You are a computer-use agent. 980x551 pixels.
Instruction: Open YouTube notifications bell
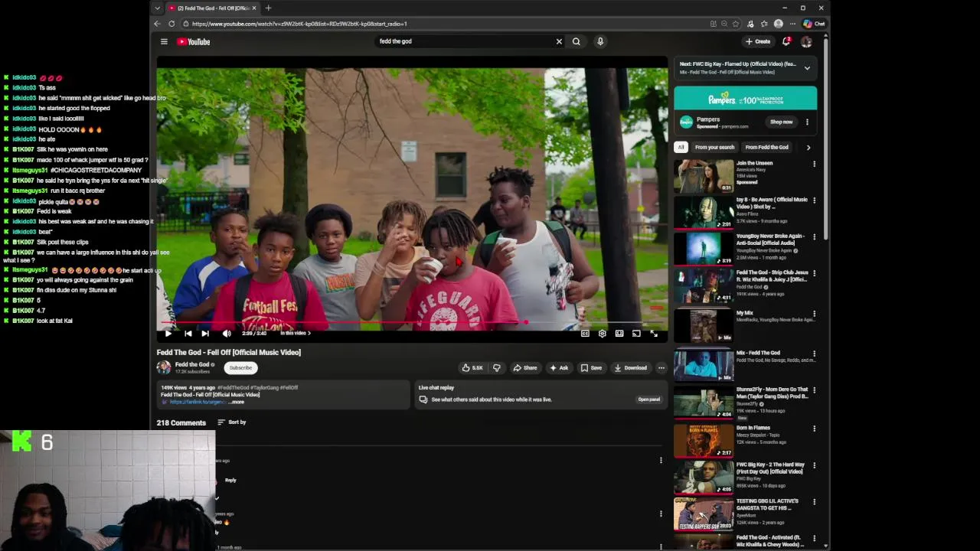(786, 41)
